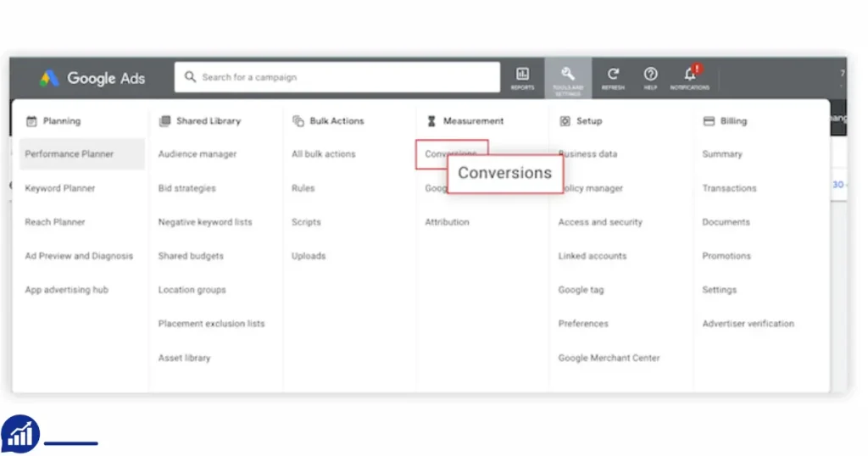The width and height of the screenshot is (868, 456).
Task: Open Google Merchant Center
Action: click(x=609, y=358)
